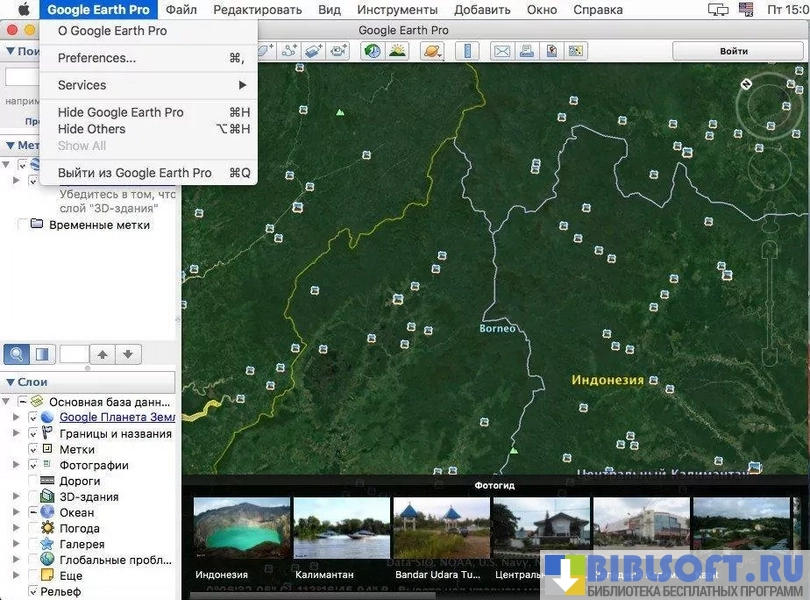Screen dimensions: 810x600
Task: Select the Калимантан tour thumbnail
Action: pyautogui.click(x=342, y=535)
